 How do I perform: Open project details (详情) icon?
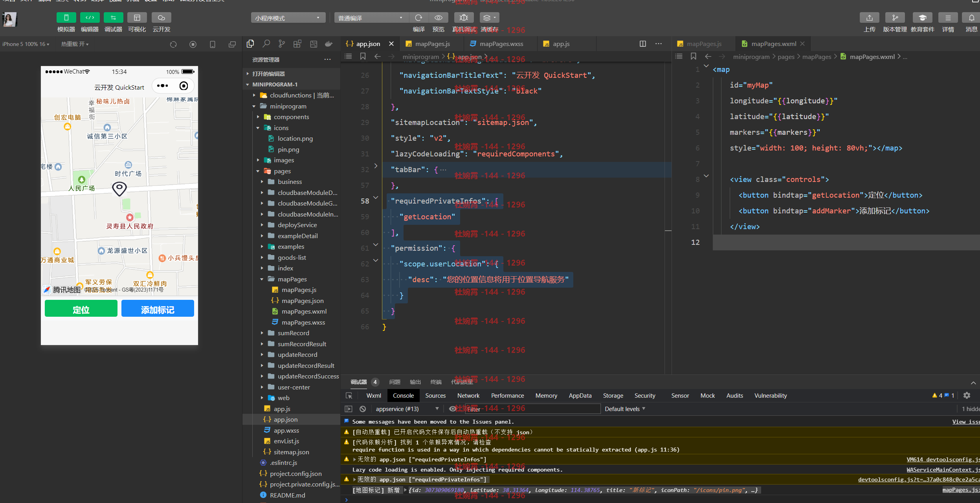(x=948, y=18)
